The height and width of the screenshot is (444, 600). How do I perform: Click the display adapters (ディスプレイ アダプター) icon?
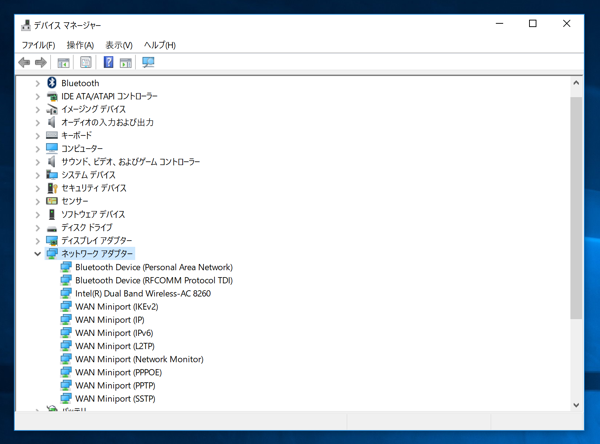[x=52, y=240]
